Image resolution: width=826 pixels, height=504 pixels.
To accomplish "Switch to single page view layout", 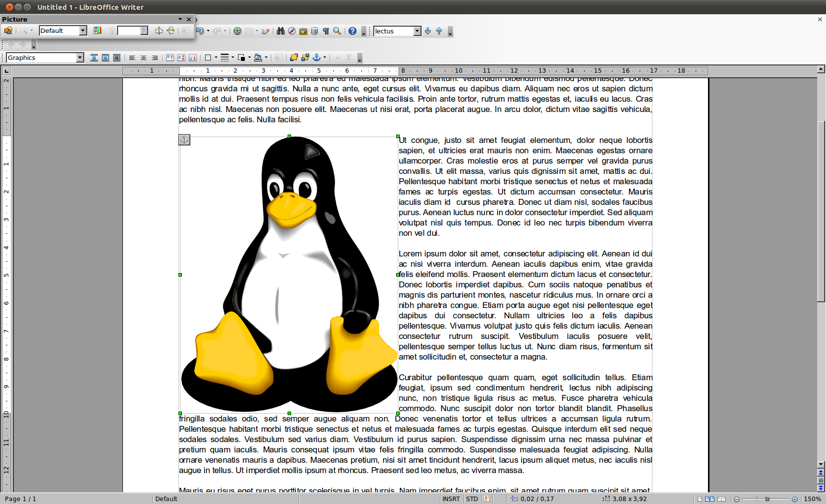I will (700, 499).
